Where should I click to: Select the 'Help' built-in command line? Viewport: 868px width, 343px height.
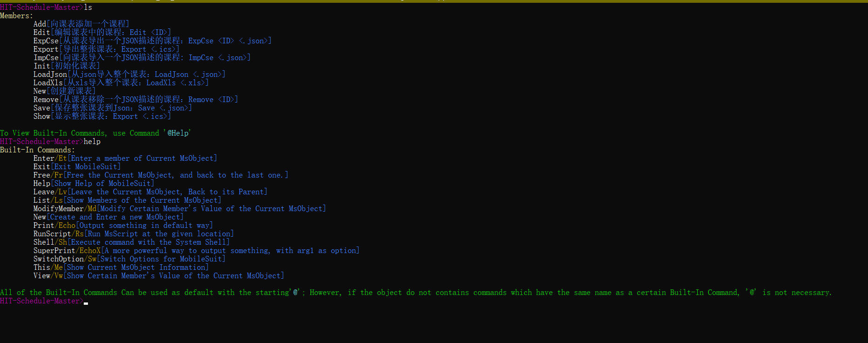[94, 183]
